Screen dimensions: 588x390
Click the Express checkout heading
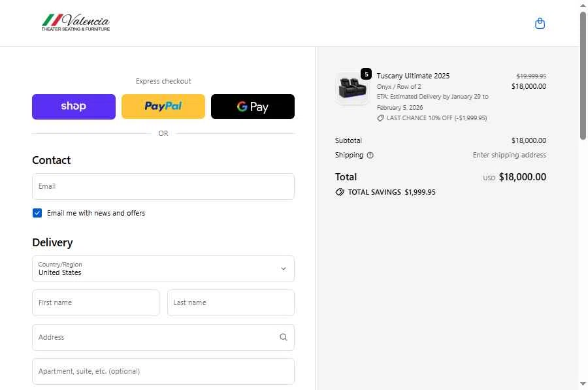point(163,81)
